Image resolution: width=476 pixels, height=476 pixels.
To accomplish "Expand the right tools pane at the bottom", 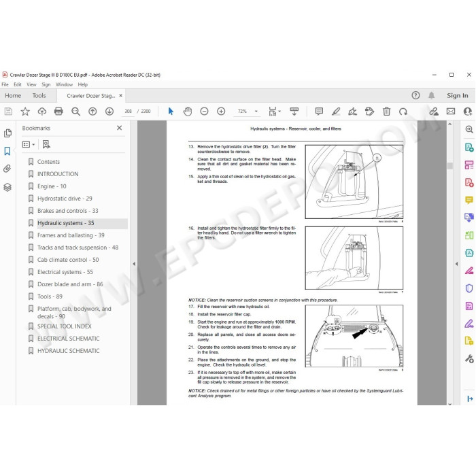I will click(x=470, y=398).
